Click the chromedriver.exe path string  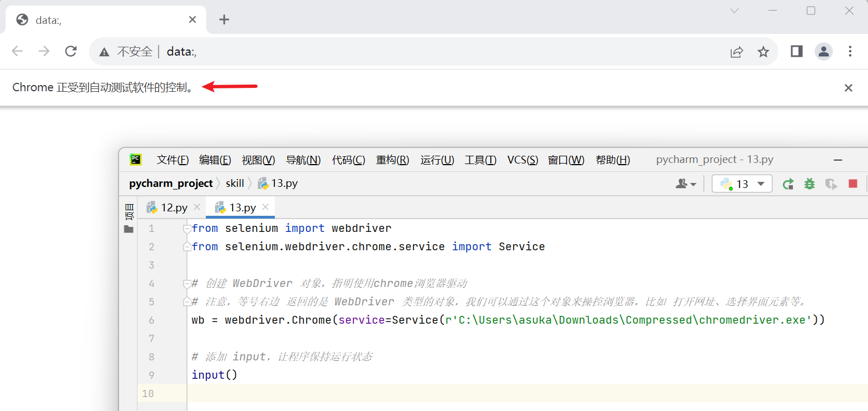pyautogui.click(x=629, y=320)
